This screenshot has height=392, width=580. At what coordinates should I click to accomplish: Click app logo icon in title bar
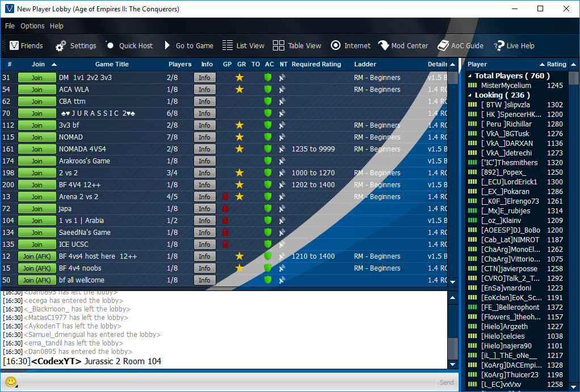10,9
